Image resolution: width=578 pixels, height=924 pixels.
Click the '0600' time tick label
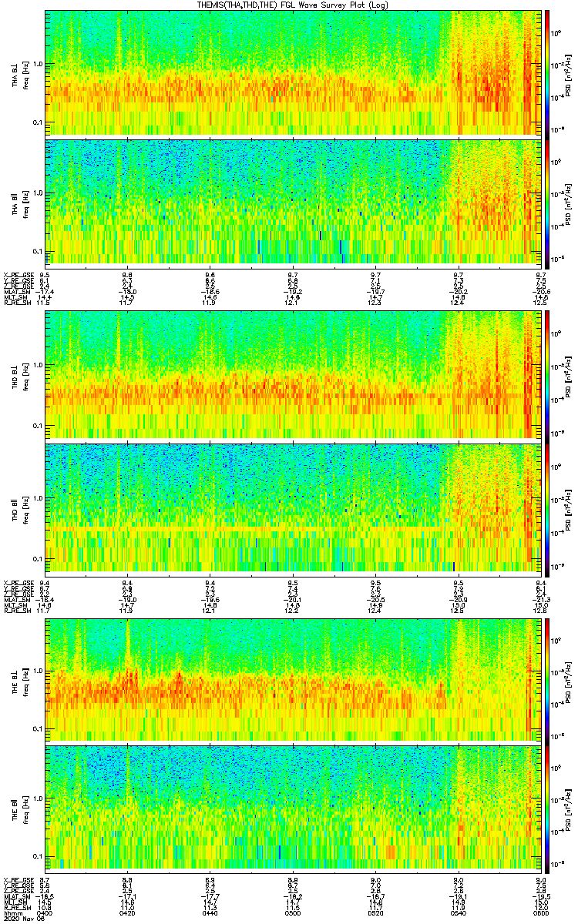pyautogui.click(x=540, y=914)
